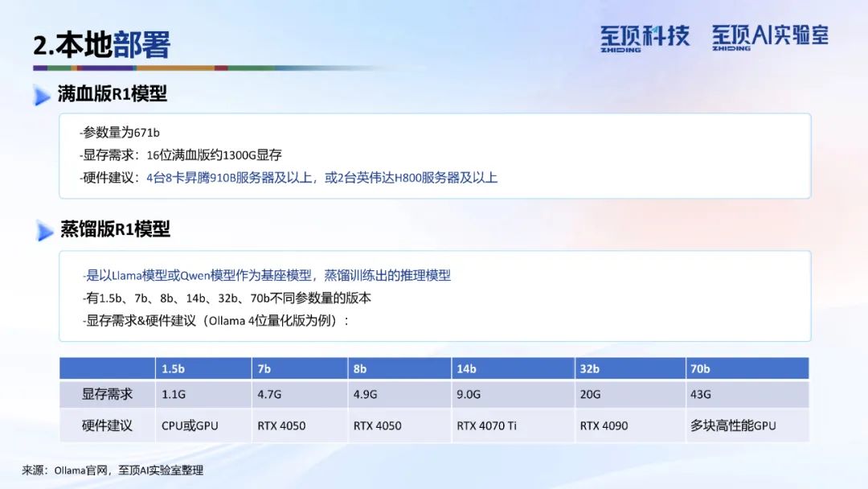
Task: Click the 至顶AI实验室 logo
Action: coord(770,37)
